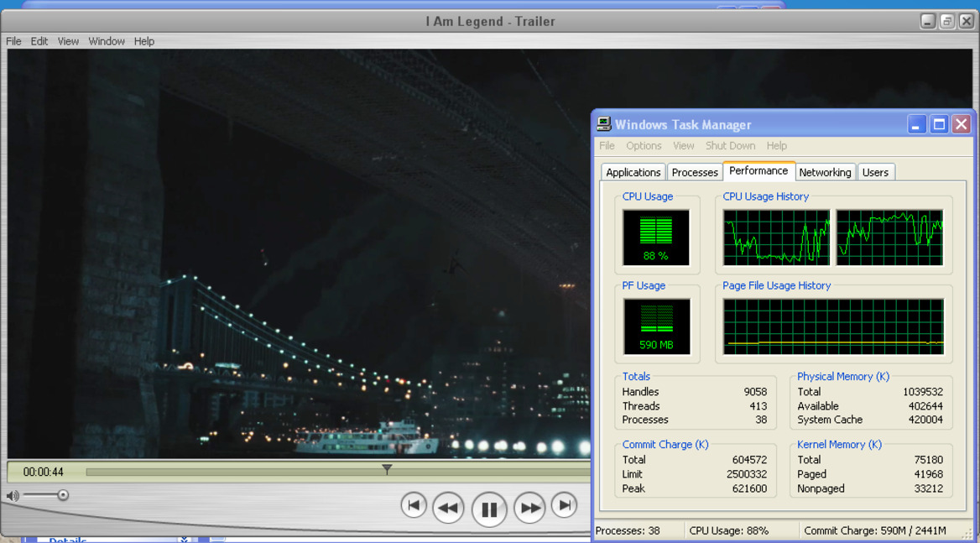Click the status bar Processes: 38 entry
Screen dimensions: 980x543
[x=639, y=531]
